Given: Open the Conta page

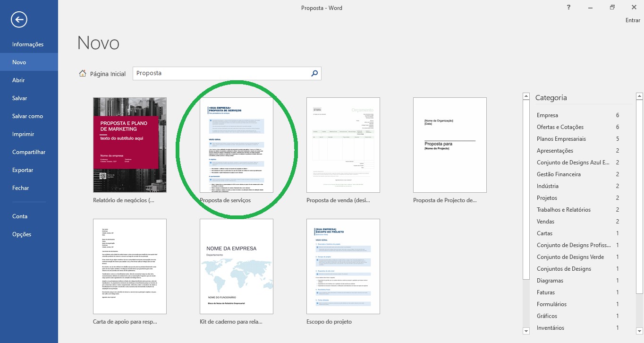Looking at the screenshot, I should (x=29, y=216).
